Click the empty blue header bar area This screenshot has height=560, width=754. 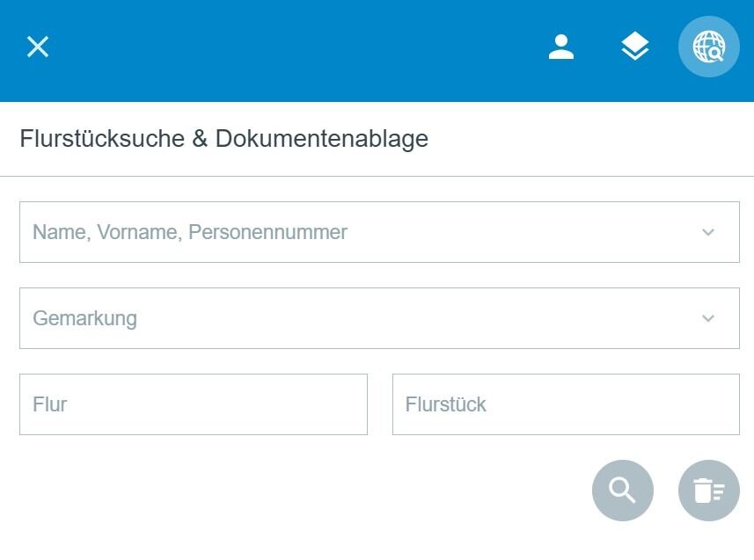pos(290,48)
